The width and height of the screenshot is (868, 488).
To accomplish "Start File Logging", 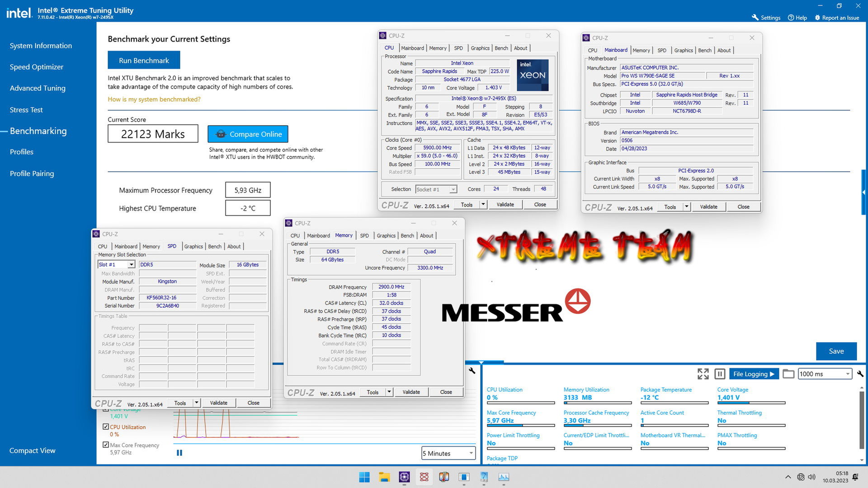I will coord(754,374).
